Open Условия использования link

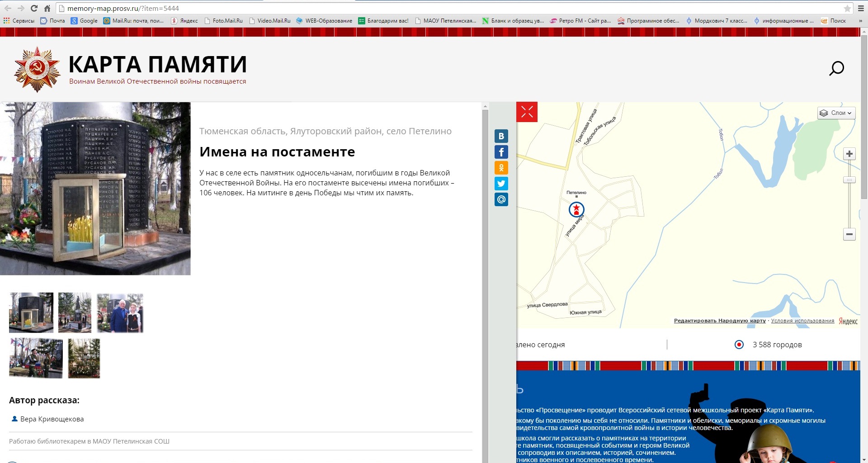(802, 321)
